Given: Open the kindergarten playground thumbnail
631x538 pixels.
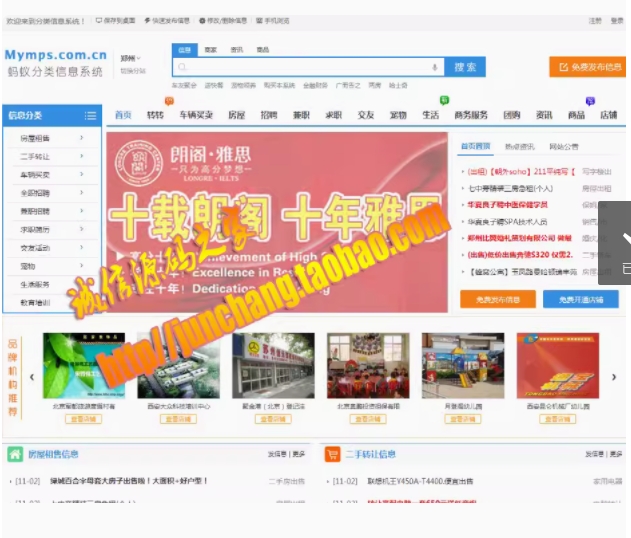Looking at the screenshot, I should [463, 365].
